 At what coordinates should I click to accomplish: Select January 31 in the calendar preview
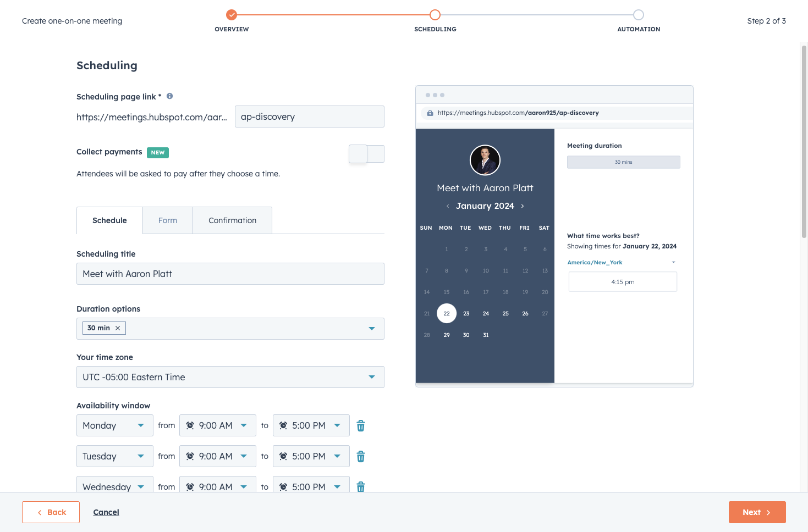pos(486,335)
